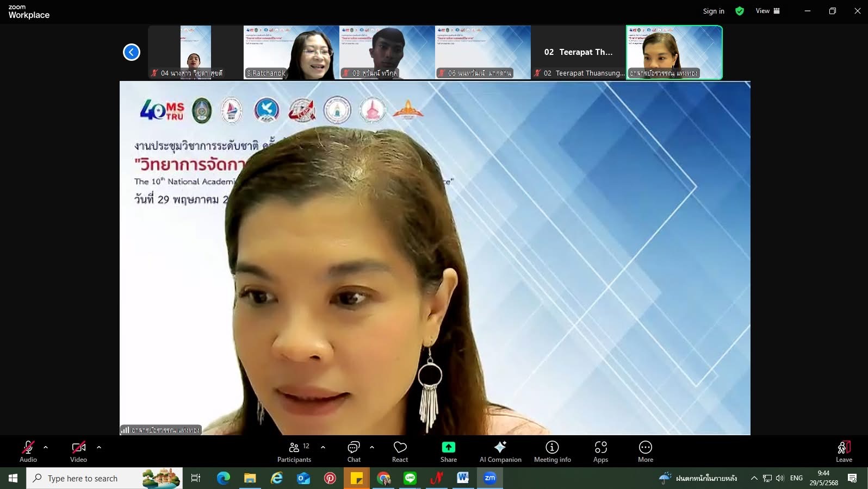This screenshot has height=489, width=868.
Task: Open the Participants panel
Action: click(294, 452)
